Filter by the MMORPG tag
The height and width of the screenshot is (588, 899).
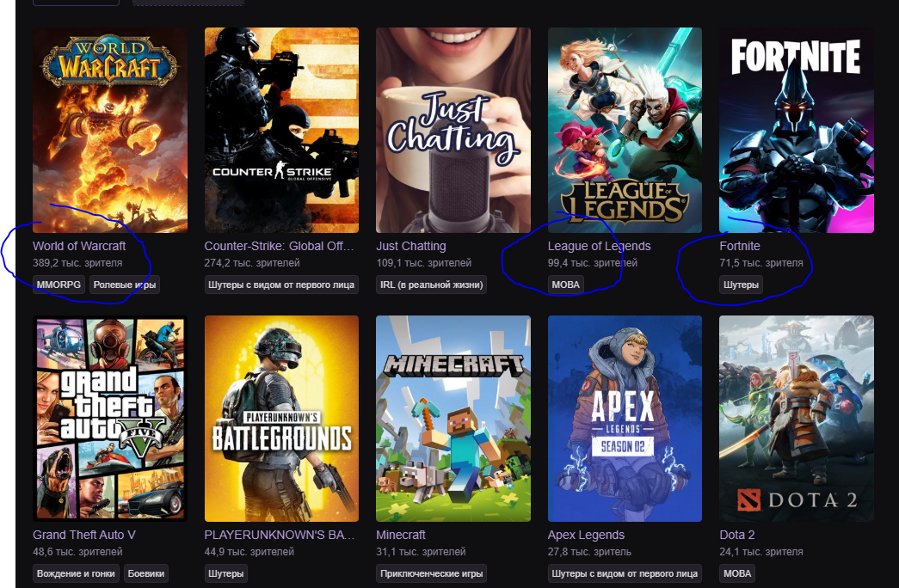tap(58, 285)
